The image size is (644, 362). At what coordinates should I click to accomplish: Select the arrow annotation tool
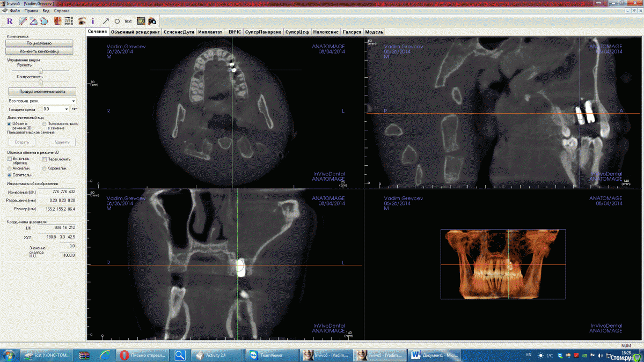pos(105,21)
